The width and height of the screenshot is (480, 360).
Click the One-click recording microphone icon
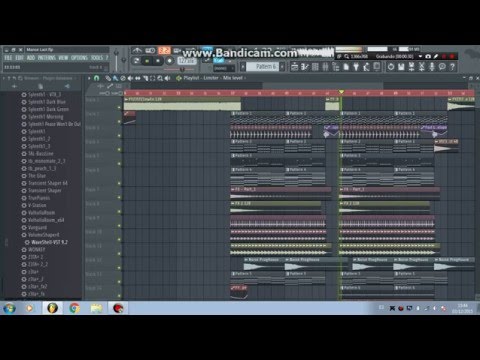pos(432,67)
